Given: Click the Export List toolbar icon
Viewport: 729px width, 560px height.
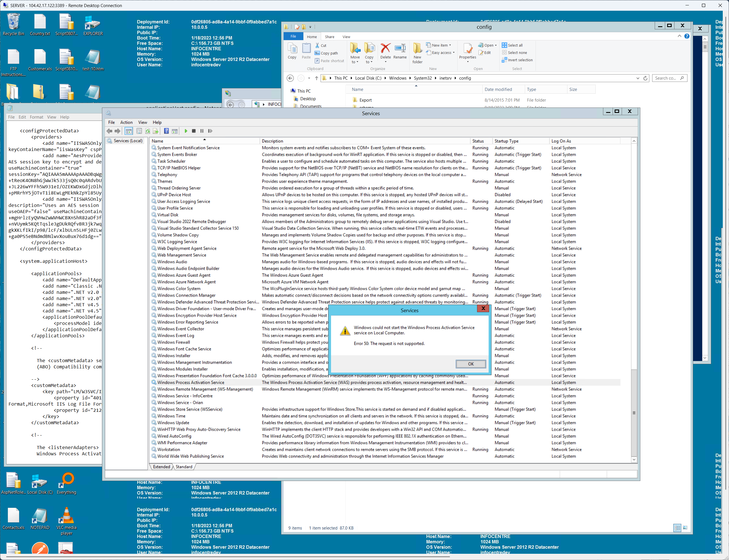Looking at the screenshot, I should [x=156, y=131].
